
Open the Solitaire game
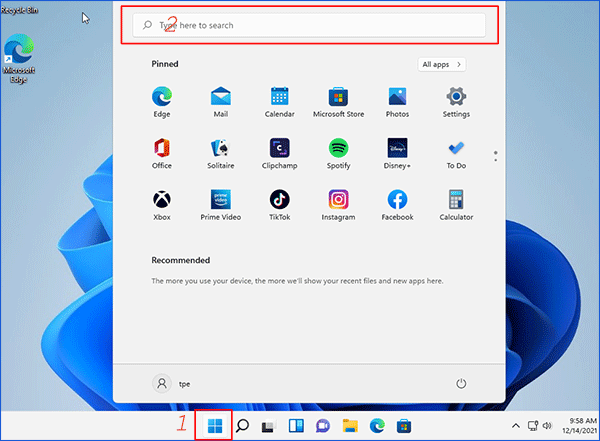(x=221, y=154)
